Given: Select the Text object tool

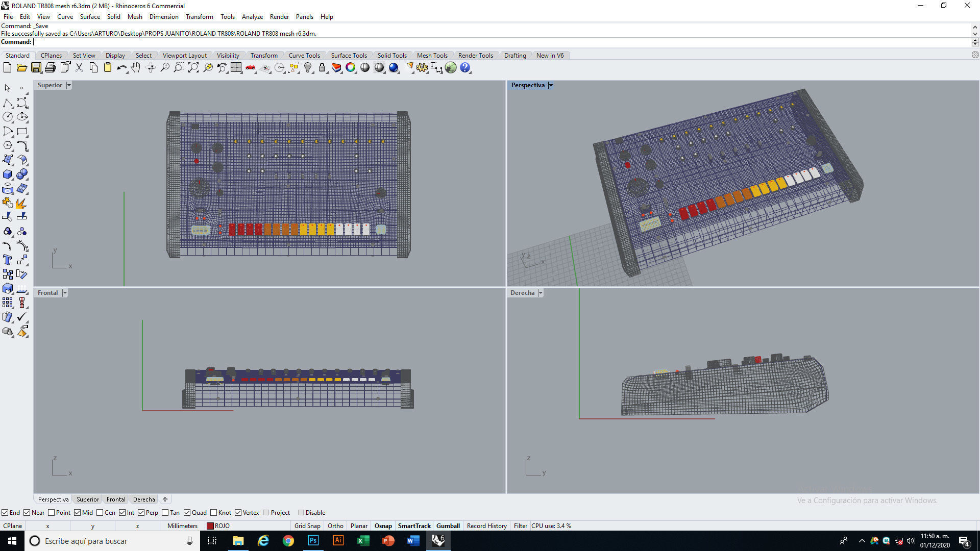Looking at the screenshot, I should pyautogui.click(x=7, y=260).
